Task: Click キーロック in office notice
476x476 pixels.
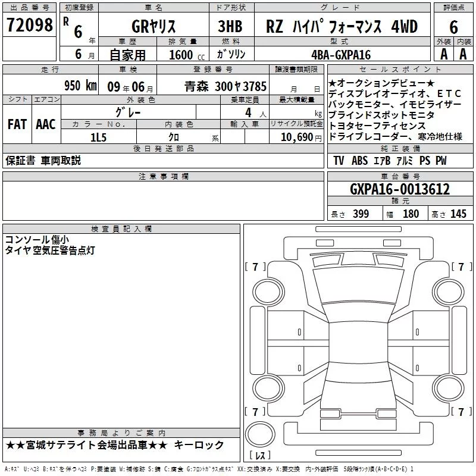Action: (x=199, y=445)
